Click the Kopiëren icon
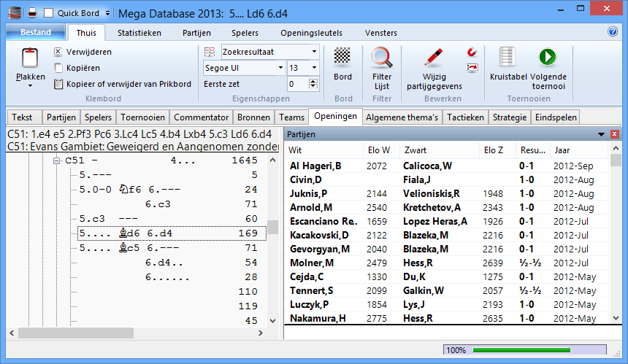The height and width of the screenshot is (364, 628). point(58,68)
